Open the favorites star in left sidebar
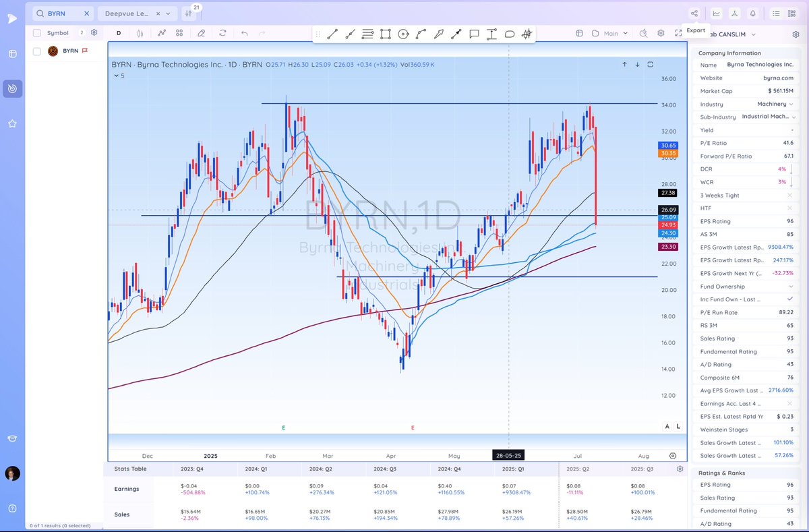 click(x=13, y=123)
